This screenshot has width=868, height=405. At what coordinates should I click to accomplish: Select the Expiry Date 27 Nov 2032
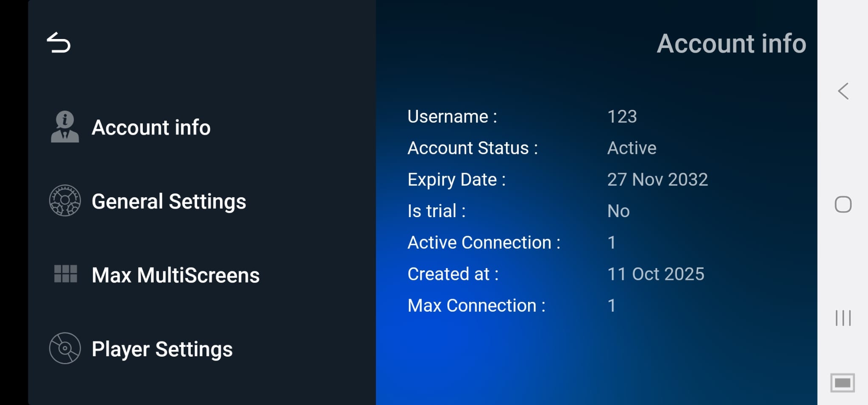click(x=657, y=180)
